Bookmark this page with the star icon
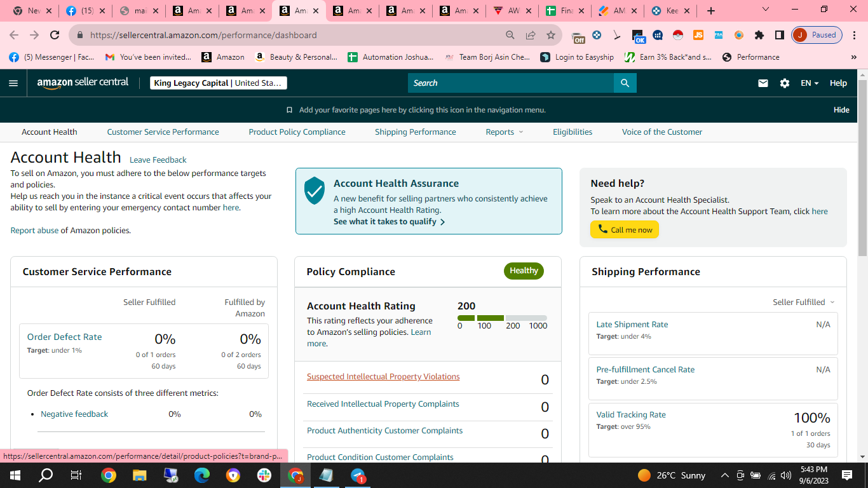Screen dimensions: 868x488 tap(551, 35)
